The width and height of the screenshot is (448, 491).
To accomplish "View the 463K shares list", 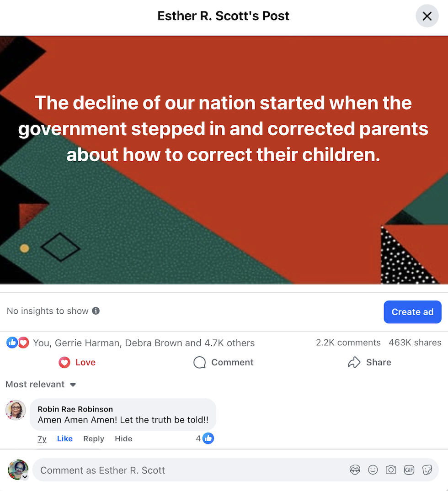I will coord(415,343).
